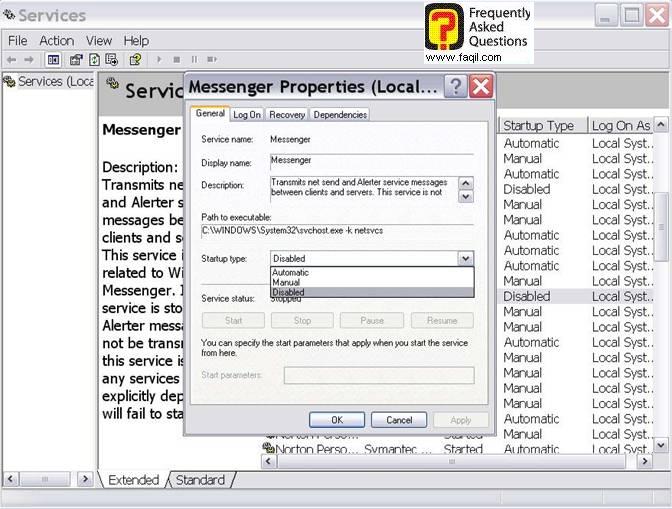Click the Cancel button
Image resolution: width=672 pixels, height=509 pixels.
(x=399, y=420)
